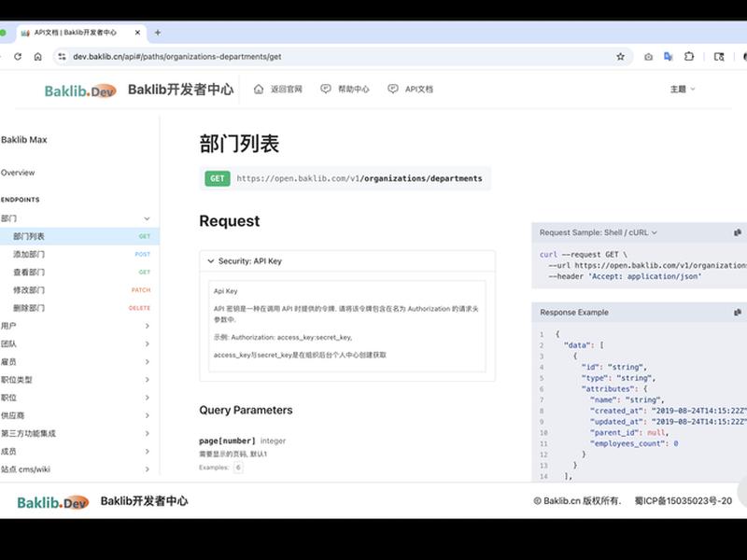Click the toolbar icon right of extensions
Screen dimensions: 747x560
click(719, 57)
